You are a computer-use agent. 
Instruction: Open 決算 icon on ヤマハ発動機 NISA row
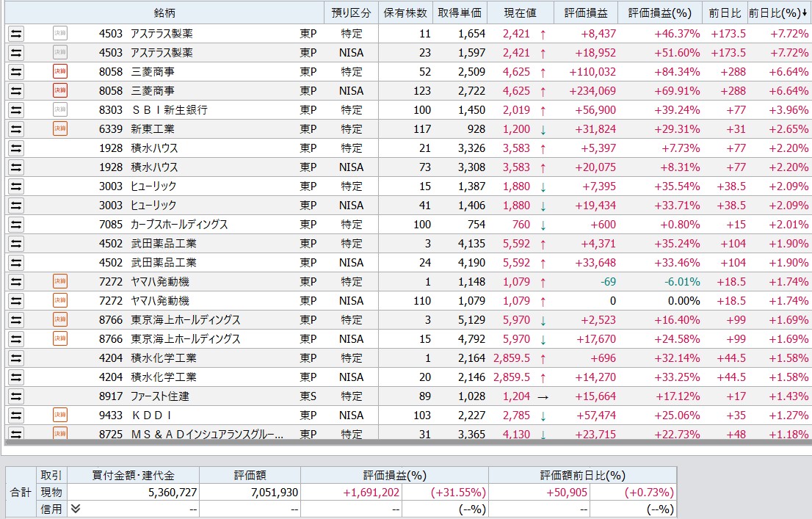coord(60,300)
